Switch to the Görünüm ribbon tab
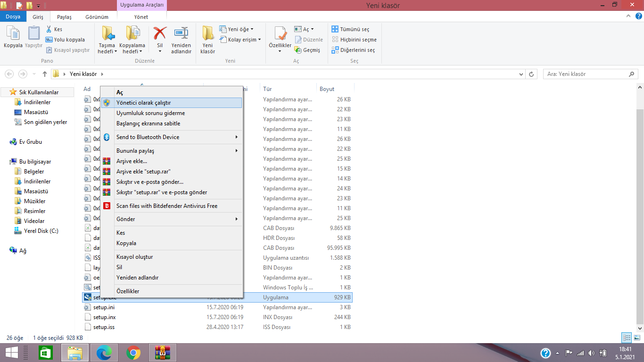644x362 pixels. coord(97,17)
